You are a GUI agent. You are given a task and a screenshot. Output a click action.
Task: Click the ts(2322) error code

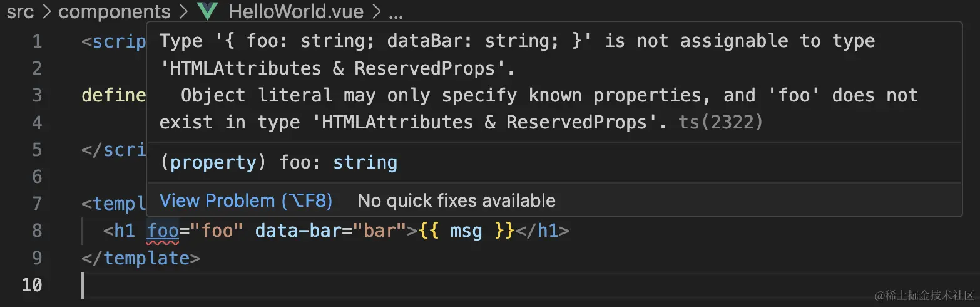721,122
